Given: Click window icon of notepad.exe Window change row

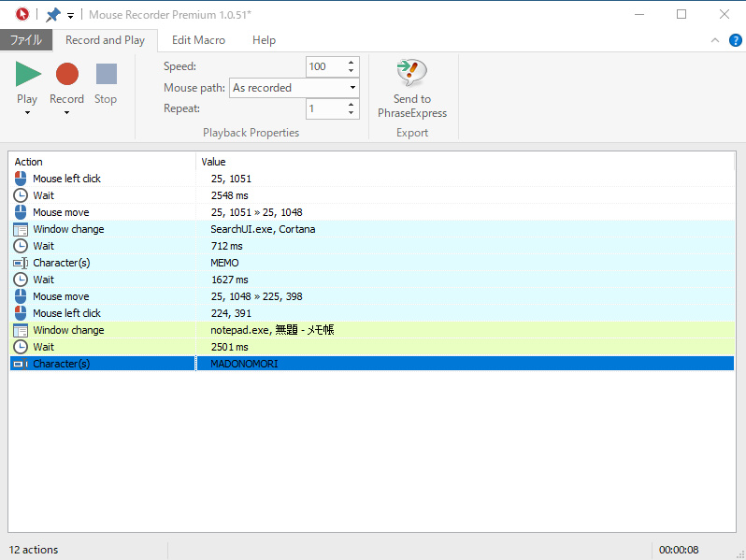Looking at the screenshot, I should coord(21,330).
